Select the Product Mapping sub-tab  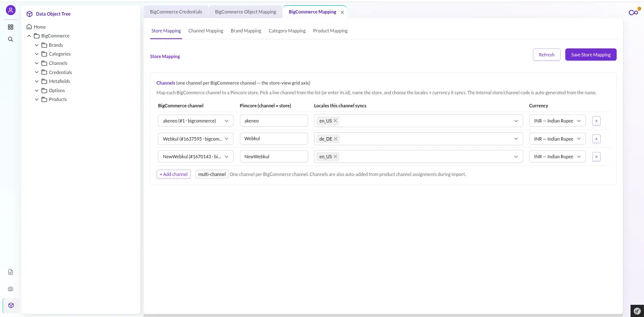[330, 31]
